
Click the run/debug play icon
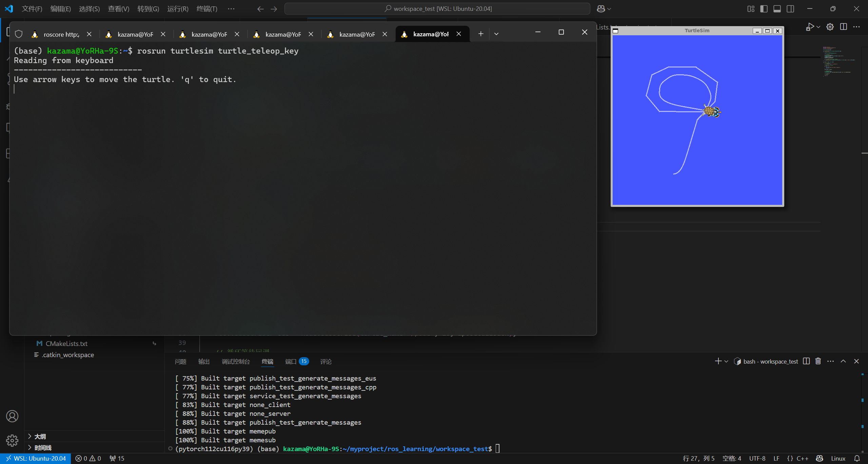[810, 27]
